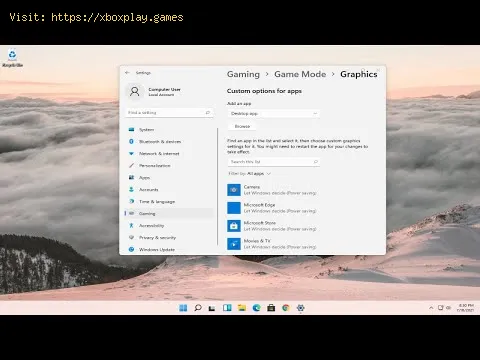Click the taskbar clock and date
480x360 pixels.
[466, 308]
